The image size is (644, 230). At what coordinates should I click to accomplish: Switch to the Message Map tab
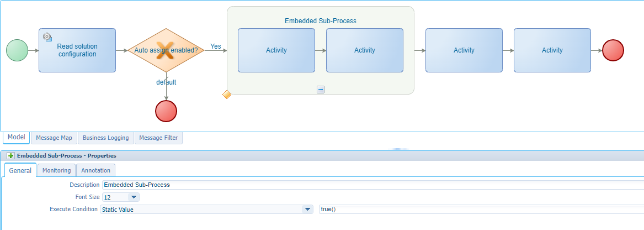(x=54, y=138)
